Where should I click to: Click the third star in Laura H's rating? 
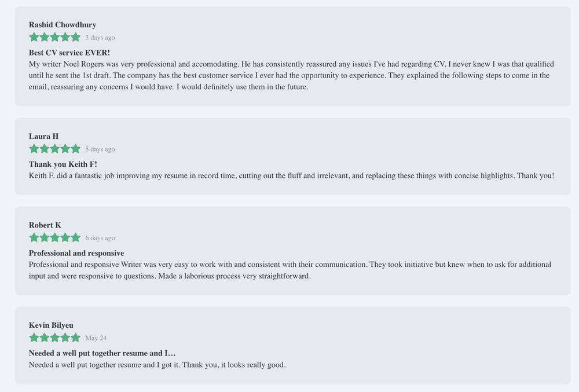[x=54, y=149]
